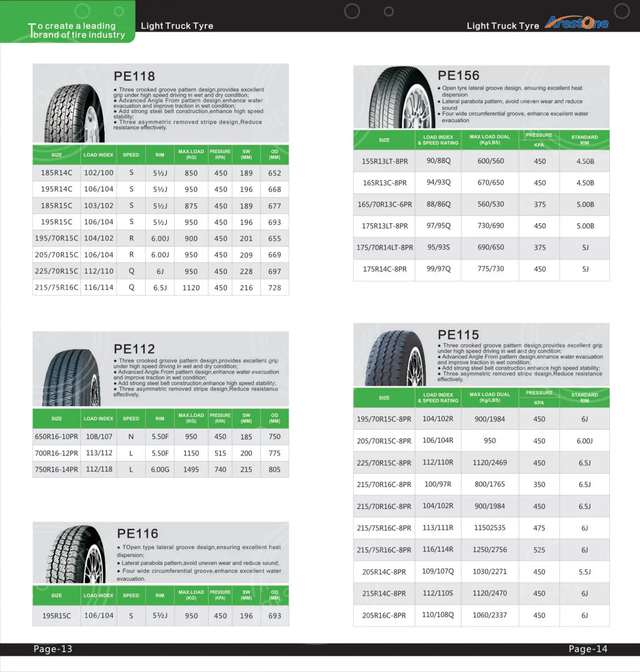Click pressure value 525
This screenshot has width=640, height=672.
(x=539, y=550)
